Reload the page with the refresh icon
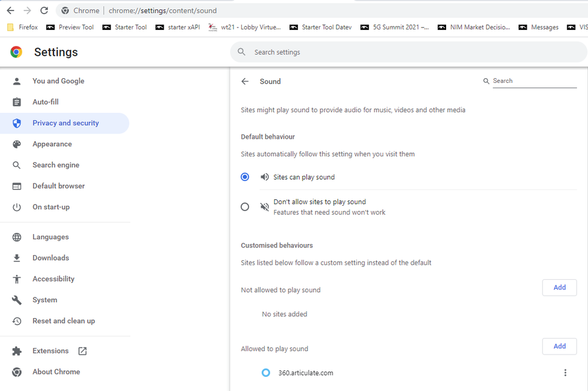Image resolution: width=588 pixels, height=391 pixels. coord(44,11)
